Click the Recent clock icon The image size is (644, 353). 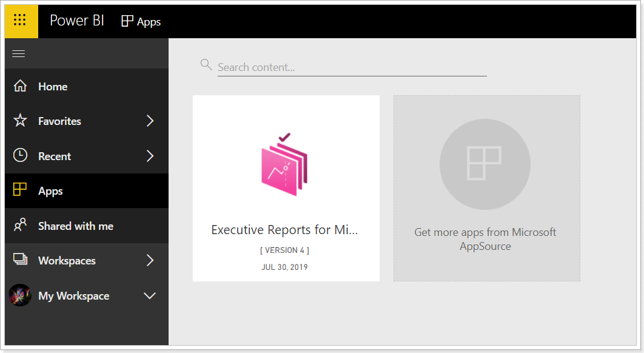20,155
